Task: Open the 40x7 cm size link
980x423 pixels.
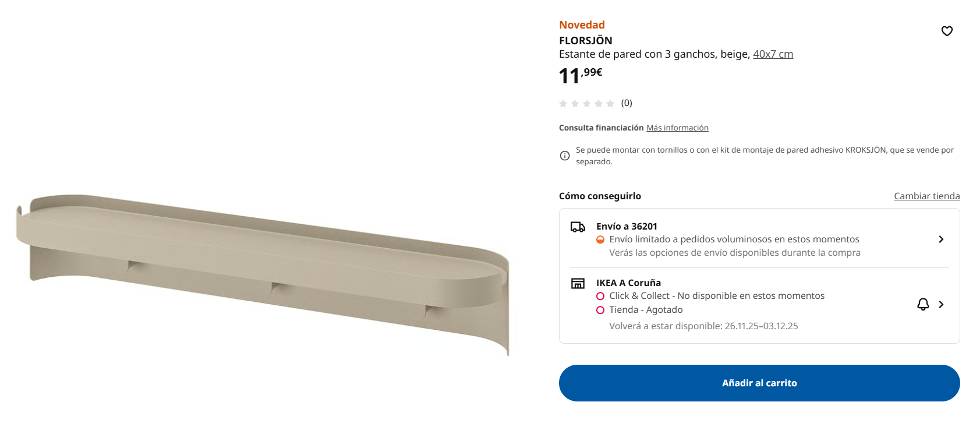Action: (x=773, y=54)
